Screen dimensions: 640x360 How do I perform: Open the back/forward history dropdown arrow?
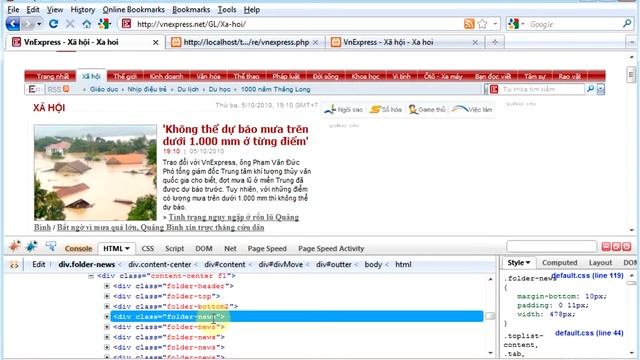(x=39, y=24)
